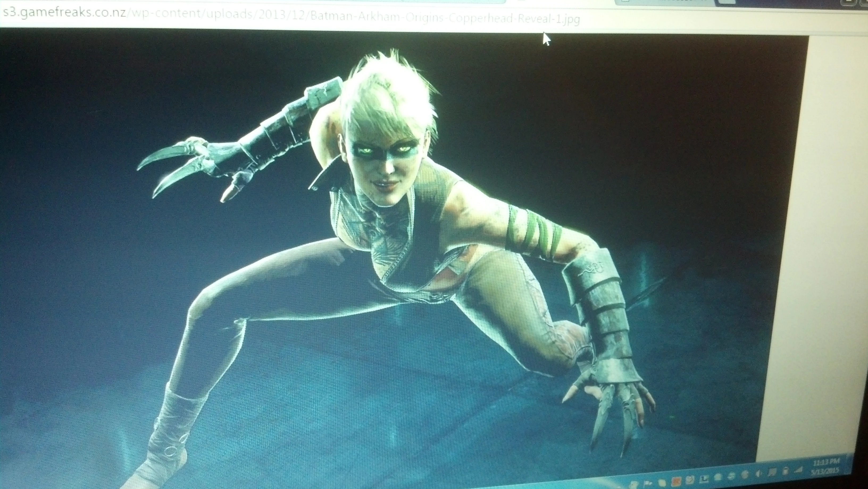The width and height of the screenshot is (868, 489).
Task: Select the partially visible browser tab
Action: click(x=665, y=2)
